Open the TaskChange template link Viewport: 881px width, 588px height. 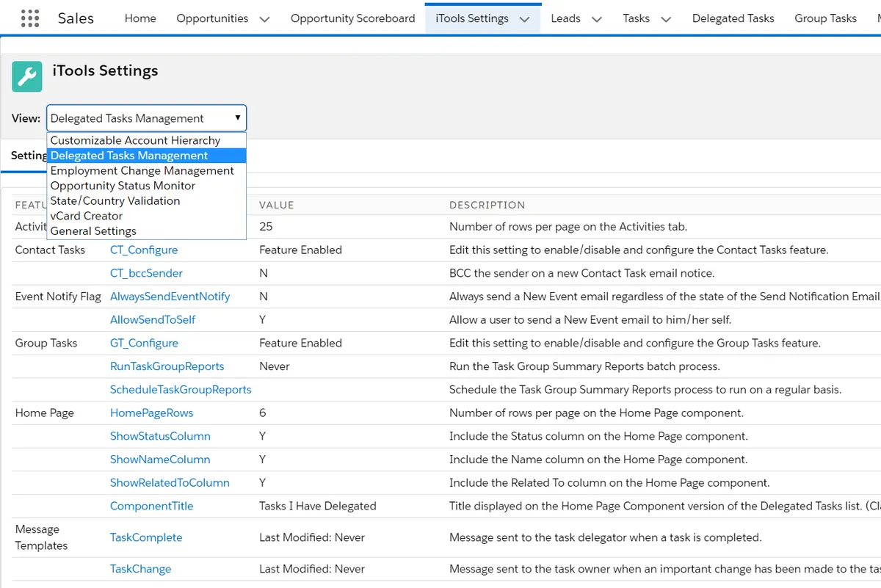[140, 569]
